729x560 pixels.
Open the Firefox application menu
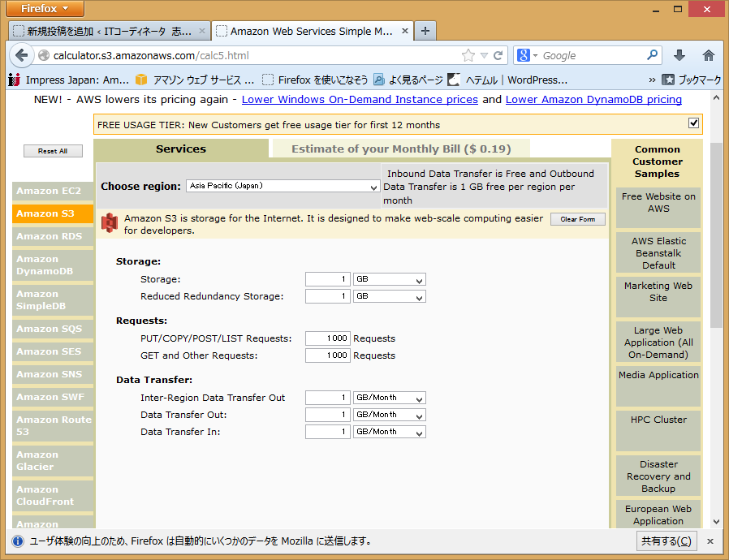pos(45,8)
